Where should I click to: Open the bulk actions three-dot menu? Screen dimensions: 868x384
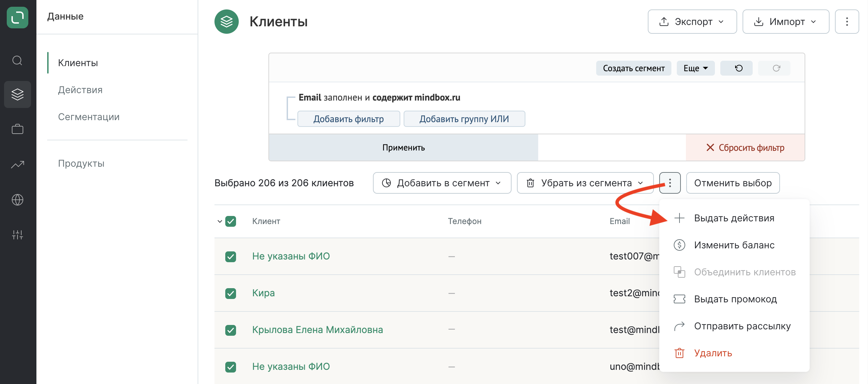(x=670, y=183)
